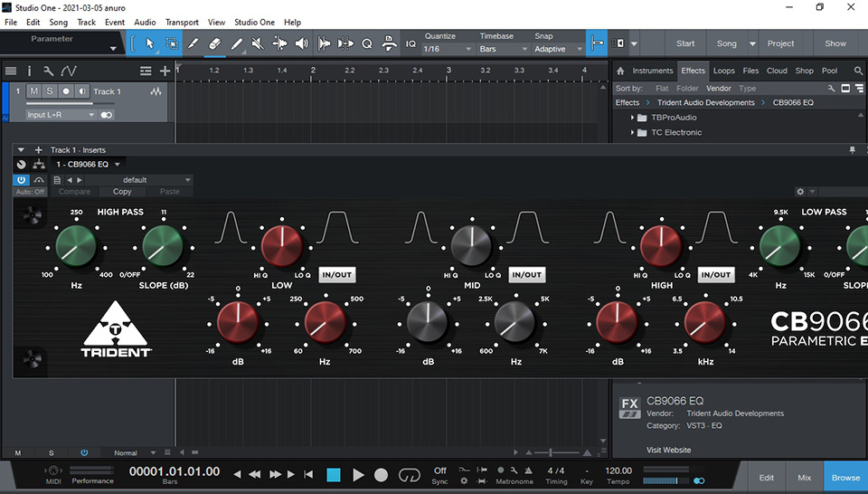Solo Track 1 with S button
Viewport: 868px width, 494px height.
click(x=49, y=91)
